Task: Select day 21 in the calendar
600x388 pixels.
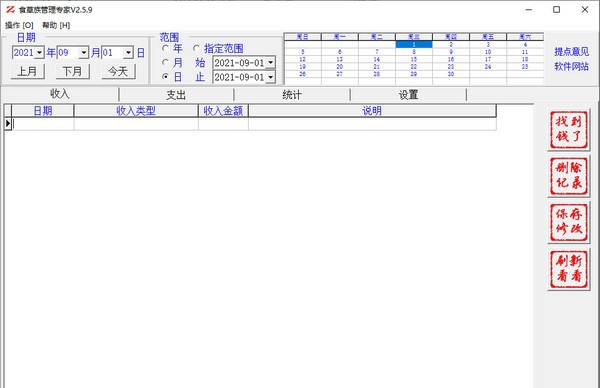Action: pos(377,67)
